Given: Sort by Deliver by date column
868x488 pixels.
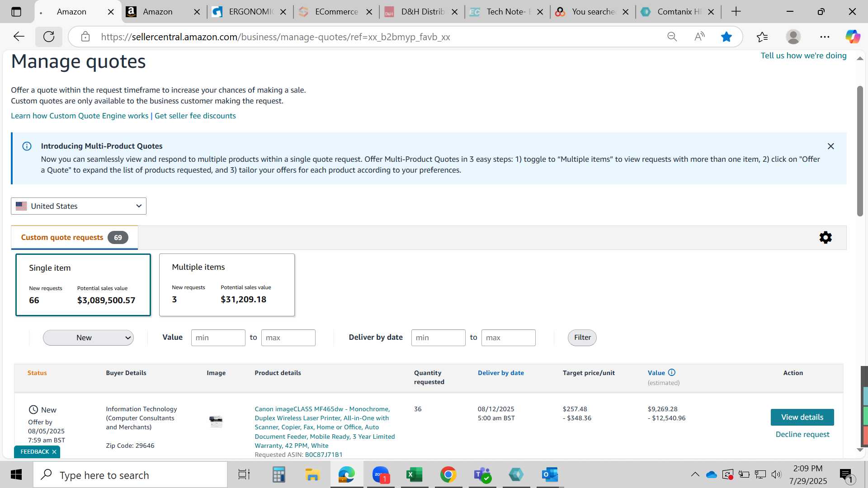Looking at the screenshot, I should tap(501, 373).
